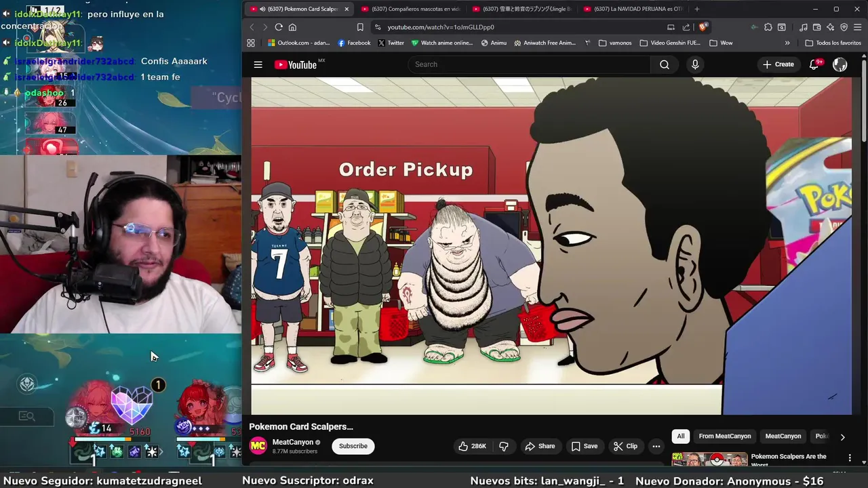Select From MeatCanyon filter chip
This screenshot has width=868, height=488.
coord(725,436)
